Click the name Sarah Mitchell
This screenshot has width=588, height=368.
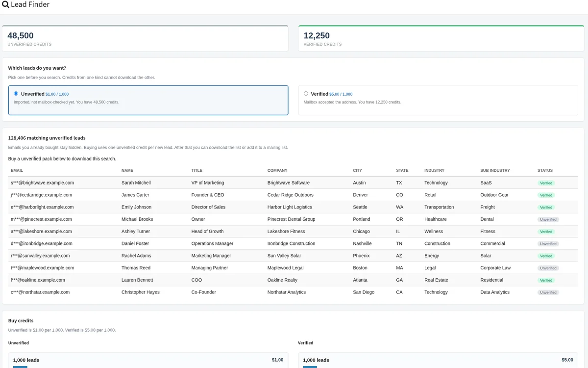tap(136, 183)
